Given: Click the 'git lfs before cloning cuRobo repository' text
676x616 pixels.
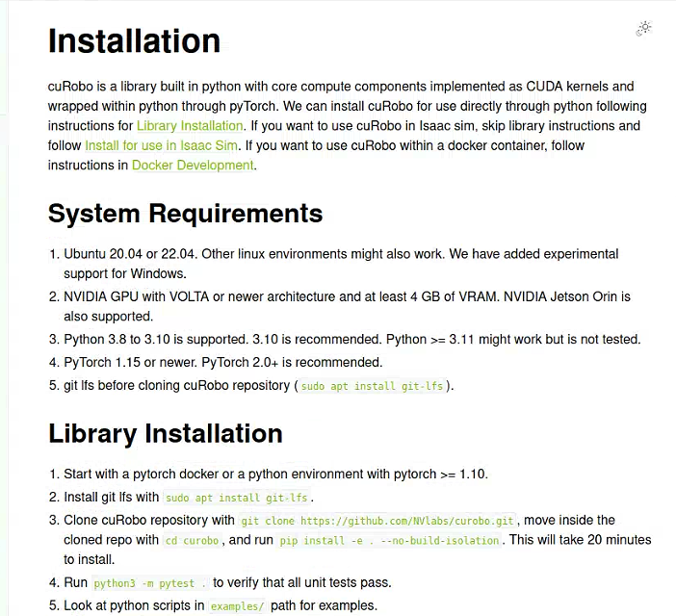Looking at the screenshot, I should point(177,386).
